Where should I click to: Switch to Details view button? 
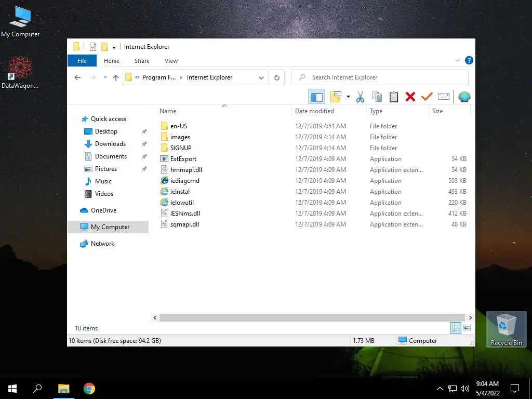pyautogui.click(x=456, y=328)
